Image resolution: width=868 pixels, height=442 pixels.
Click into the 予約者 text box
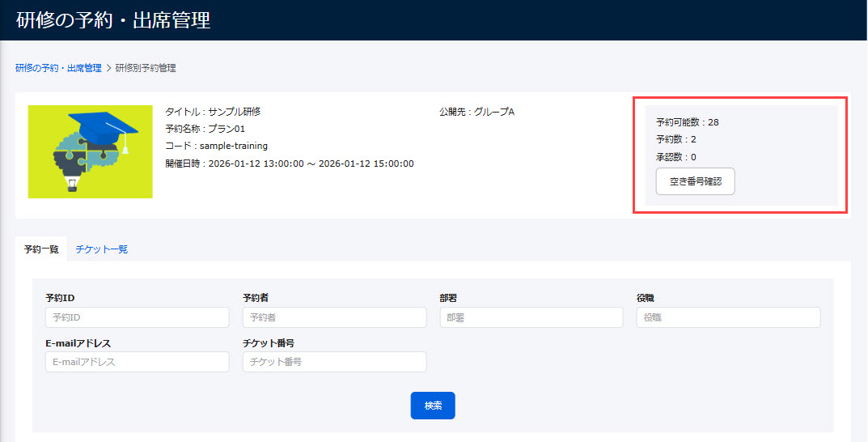[334, 317]
